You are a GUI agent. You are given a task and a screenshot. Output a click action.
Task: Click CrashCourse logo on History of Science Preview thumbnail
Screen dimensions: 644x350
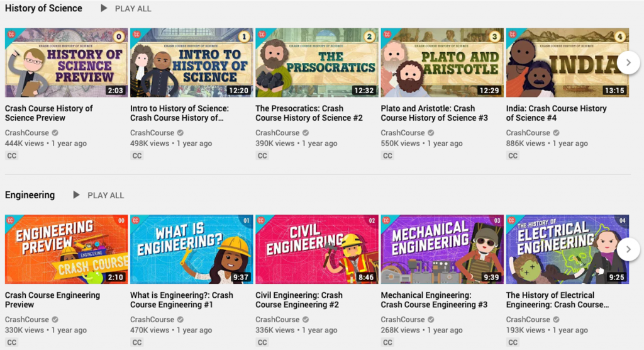tap(11, 34)
